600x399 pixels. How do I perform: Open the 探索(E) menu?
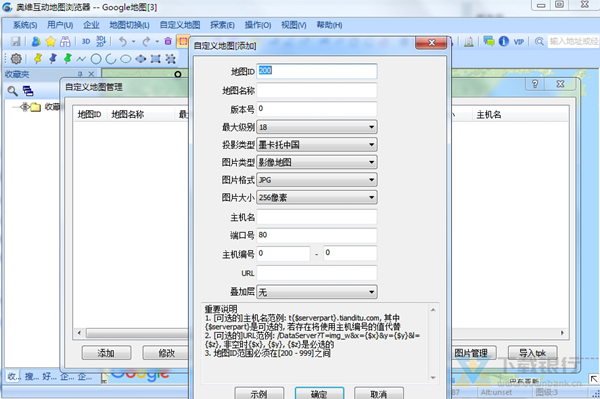pyautogui.click(x=222, y=25)
